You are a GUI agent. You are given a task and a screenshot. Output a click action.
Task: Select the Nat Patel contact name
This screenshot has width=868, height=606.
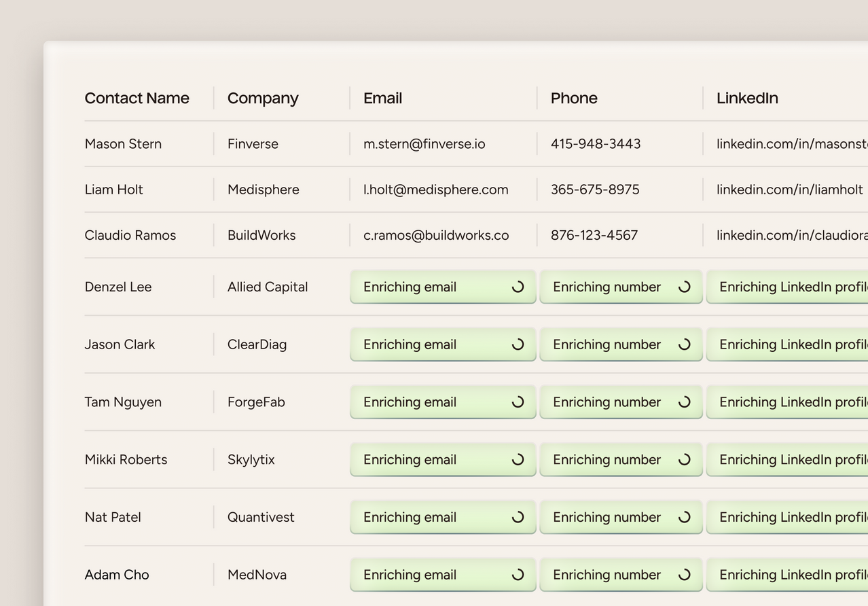[113, 517]
